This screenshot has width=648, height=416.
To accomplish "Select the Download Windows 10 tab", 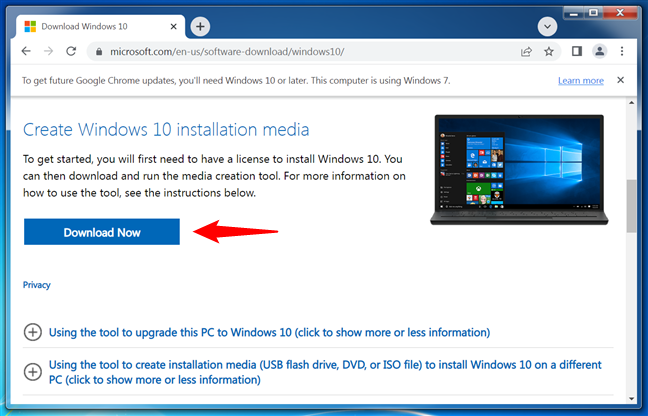I will [x=100, y=27].
